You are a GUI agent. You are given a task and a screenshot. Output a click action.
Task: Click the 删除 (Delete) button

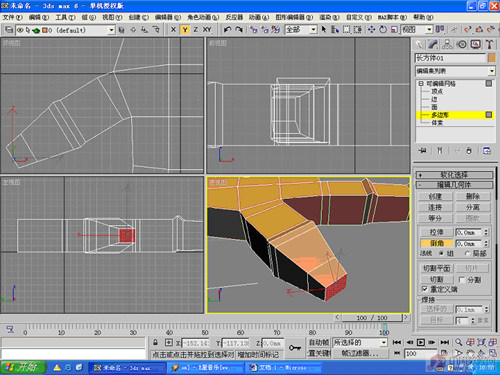coord(473,196)
